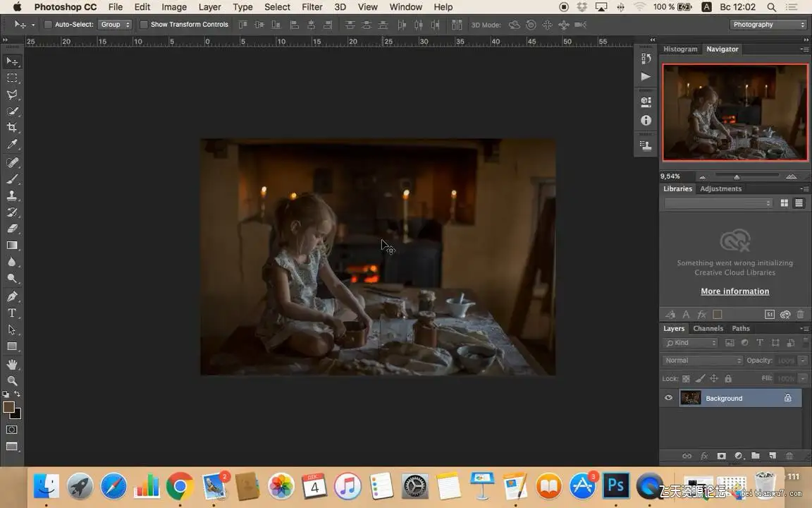This screenshot has width=812, height=508.
Task: Open the Layer menu
Action: coord(210,7)
